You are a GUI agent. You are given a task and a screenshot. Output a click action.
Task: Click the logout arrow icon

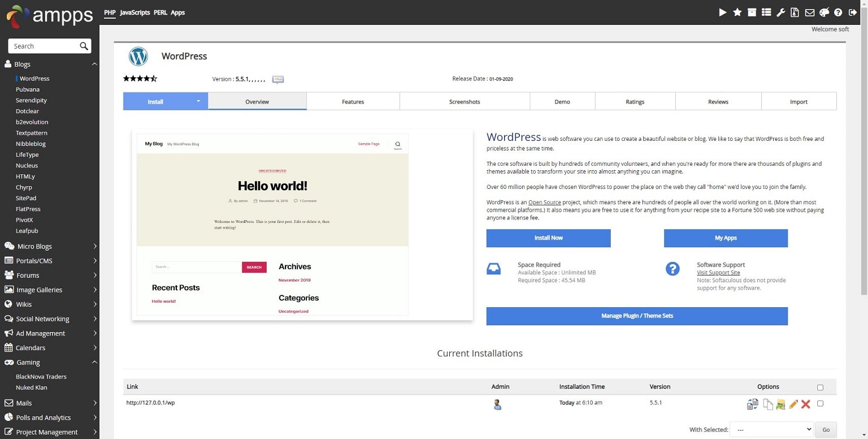click(853, 12)
